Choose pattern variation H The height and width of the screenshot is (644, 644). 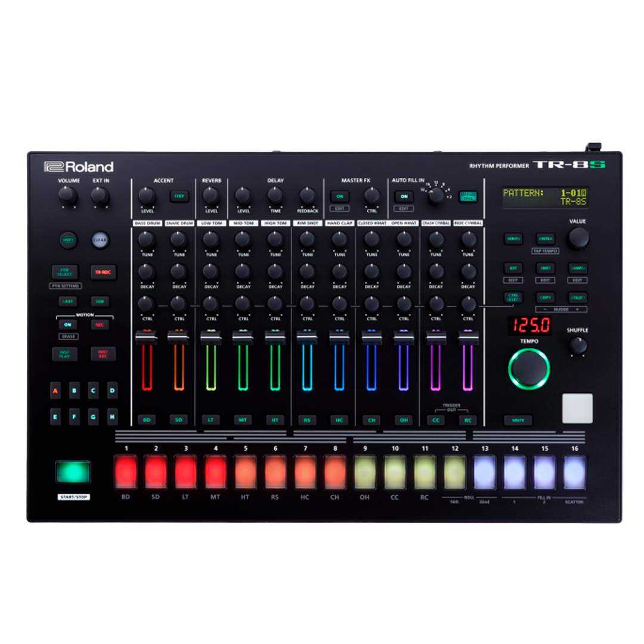[112, 416]
